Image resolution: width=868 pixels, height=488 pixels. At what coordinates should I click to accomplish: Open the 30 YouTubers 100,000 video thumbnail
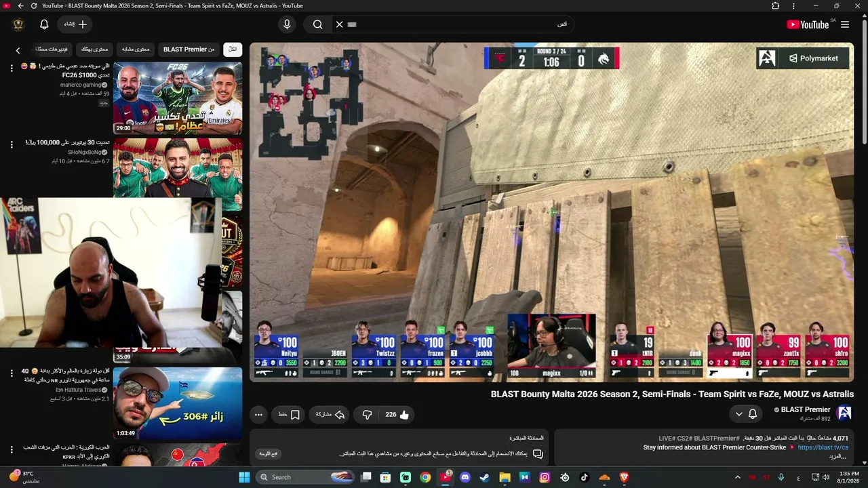tap(178, 168)
